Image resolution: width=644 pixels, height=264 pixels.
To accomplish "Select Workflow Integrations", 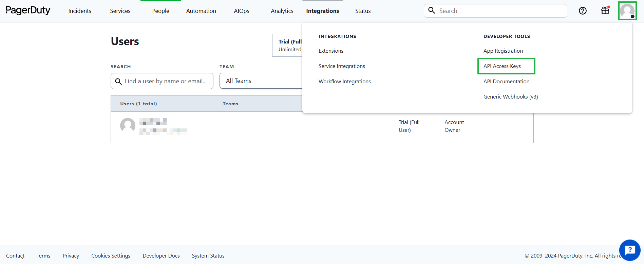I will pyautogui.click(x=345, y=82).
